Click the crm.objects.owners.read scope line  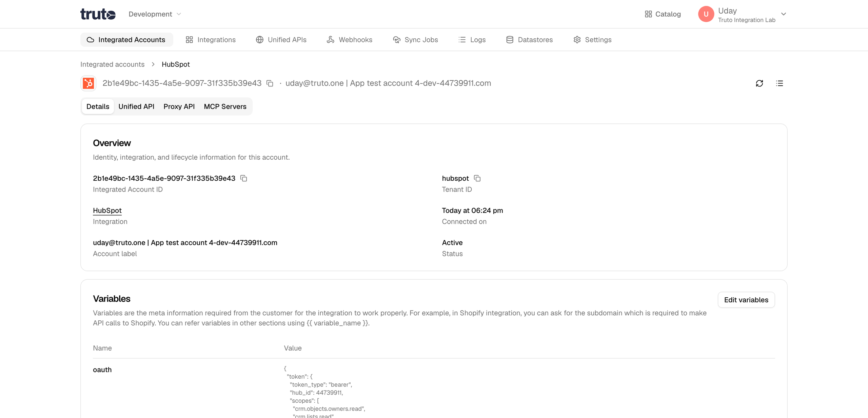[329, 409]
